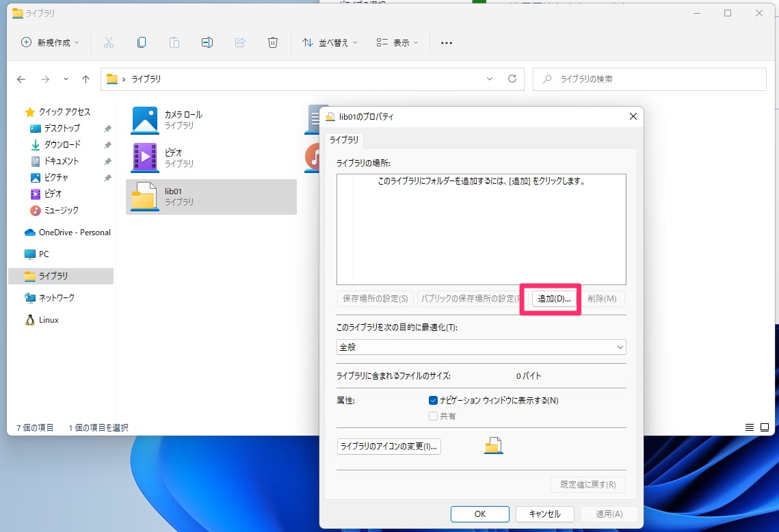779x532 pixels.
Task: Select ライブラリ in navigation pane
Action: tap(61, 276)
